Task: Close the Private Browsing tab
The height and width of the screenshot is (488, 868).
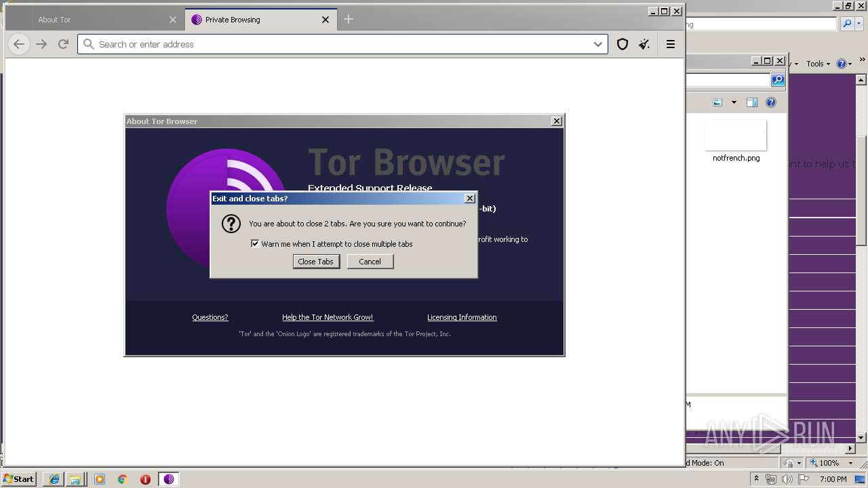Action: click(x=325, y=20)
